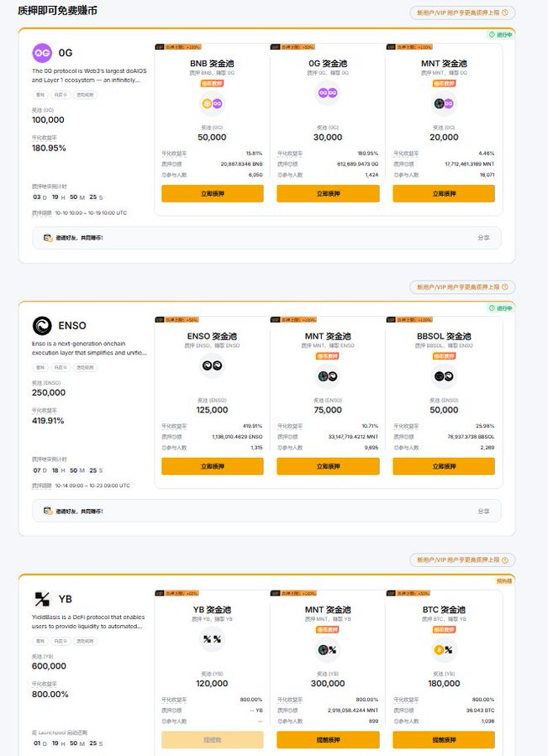Stake now in the BBSOL 资金池
Screen dimensions: 548x756
tap(443, 466)
